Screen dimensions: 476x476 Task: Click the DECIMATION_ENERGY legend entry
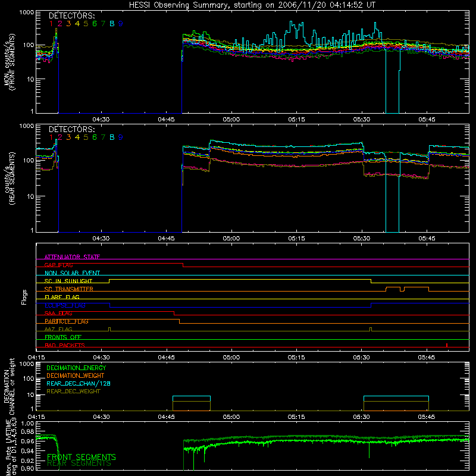[x=76, y=368]
